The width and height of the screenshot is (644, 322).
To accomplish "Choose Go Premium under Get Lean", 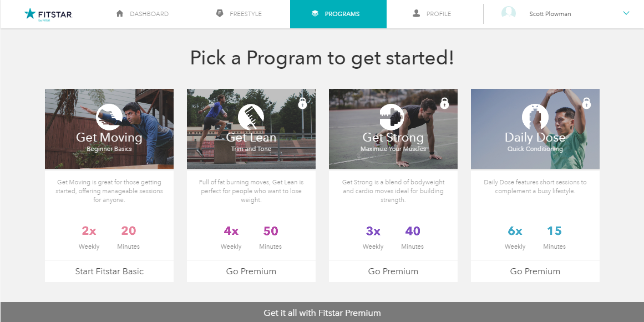I will pos(251,271).
